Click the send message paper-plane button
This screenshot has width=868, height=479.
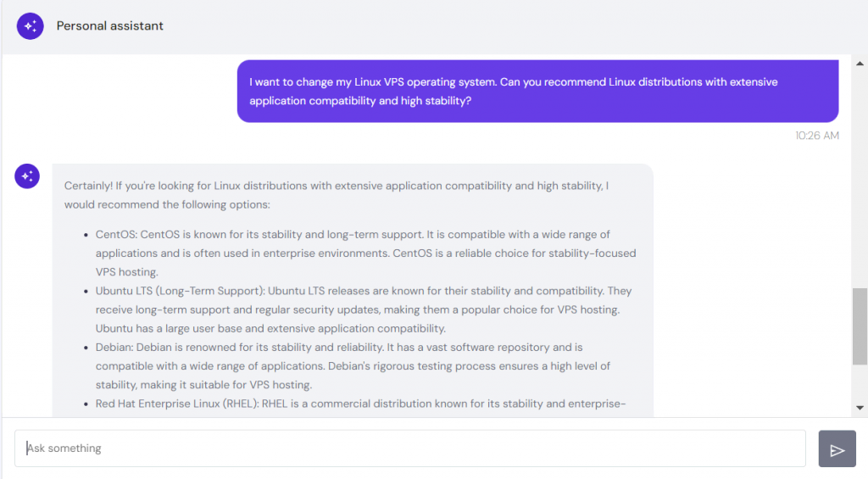pyautogui.click(x=837, y=449)
